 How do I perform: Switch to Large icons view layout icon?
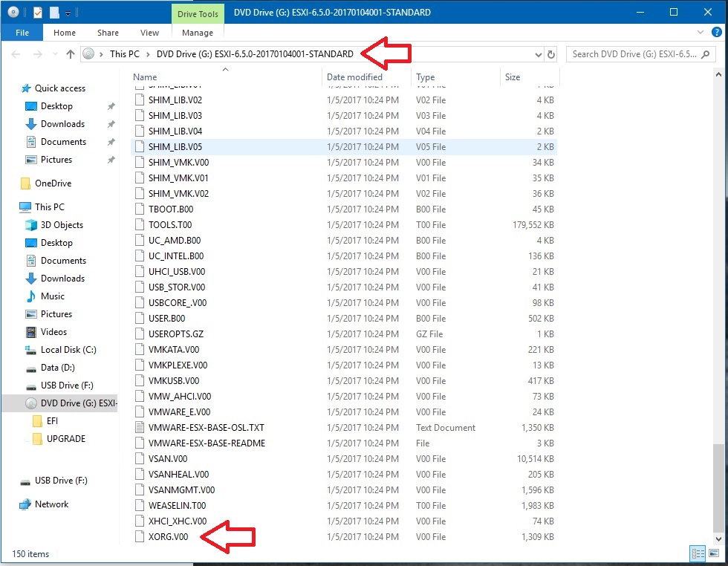714,553
